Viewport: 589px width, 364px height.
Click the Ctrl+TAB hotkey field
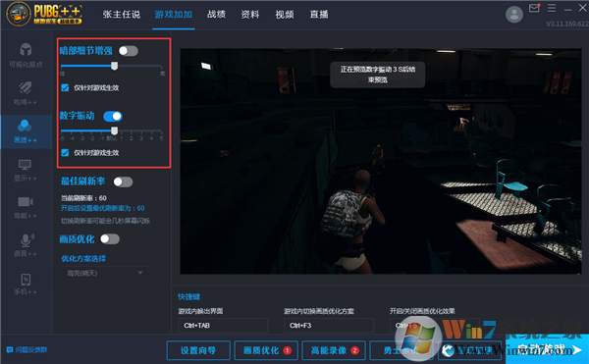pos(223,326)
